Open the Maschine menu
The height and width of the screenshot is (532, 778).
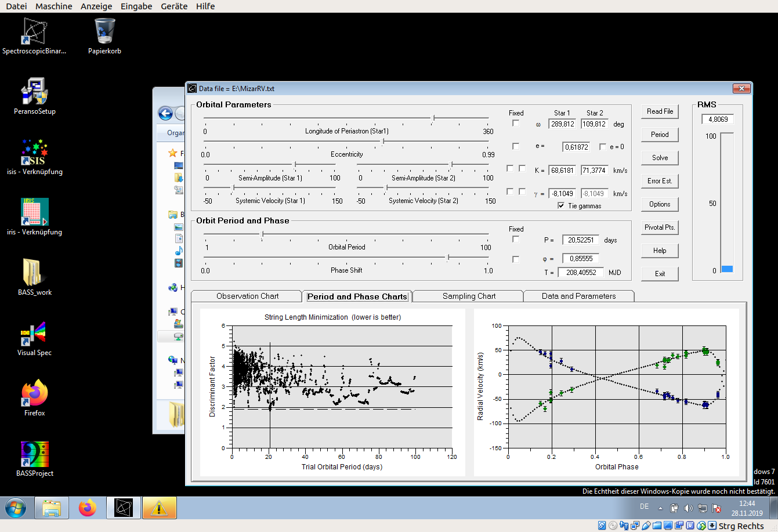[x=54, y=6]
